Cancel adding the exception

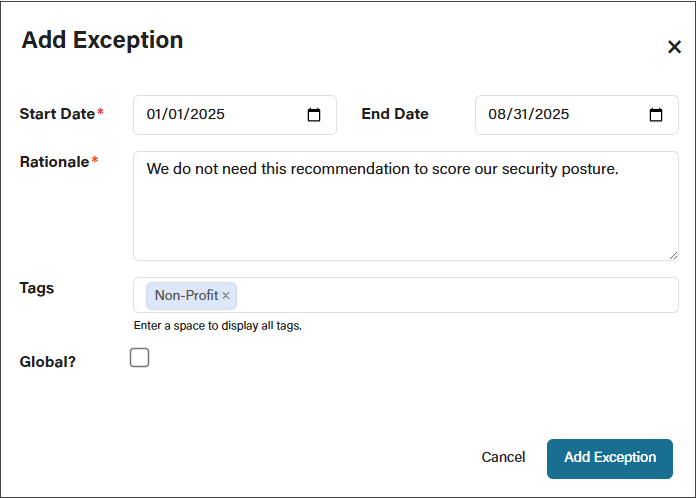(x=503, y=457)
